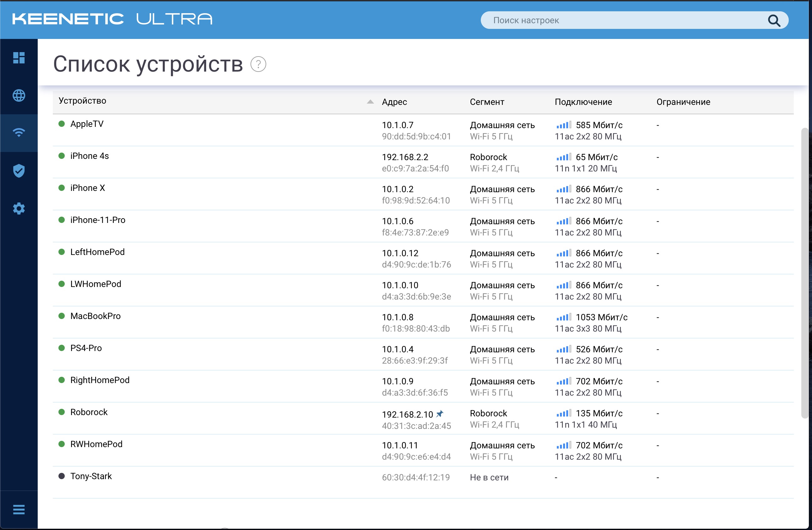Click the 1053 Мбит/с connection speed
This screenshot has height=530, width=812.
pyautogui.click(x=601, y=317)
